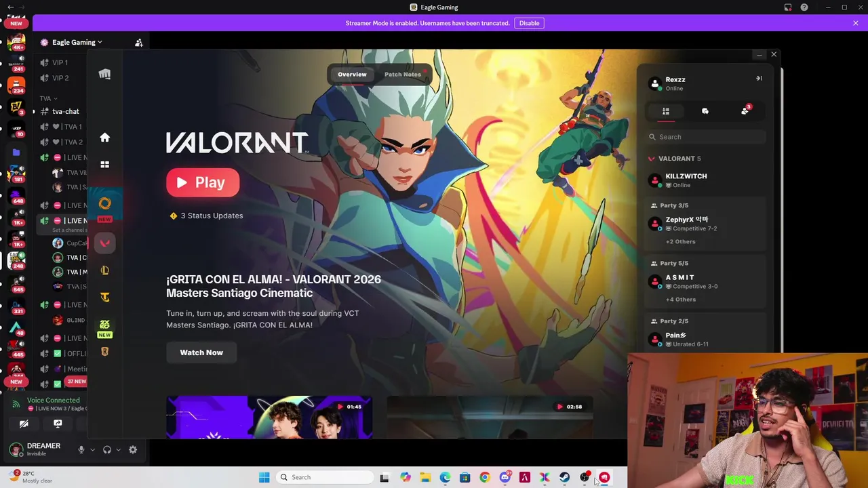Open the Discord help icon in title bar
Viewport: 868px width, 488px height.
(804, 7)
